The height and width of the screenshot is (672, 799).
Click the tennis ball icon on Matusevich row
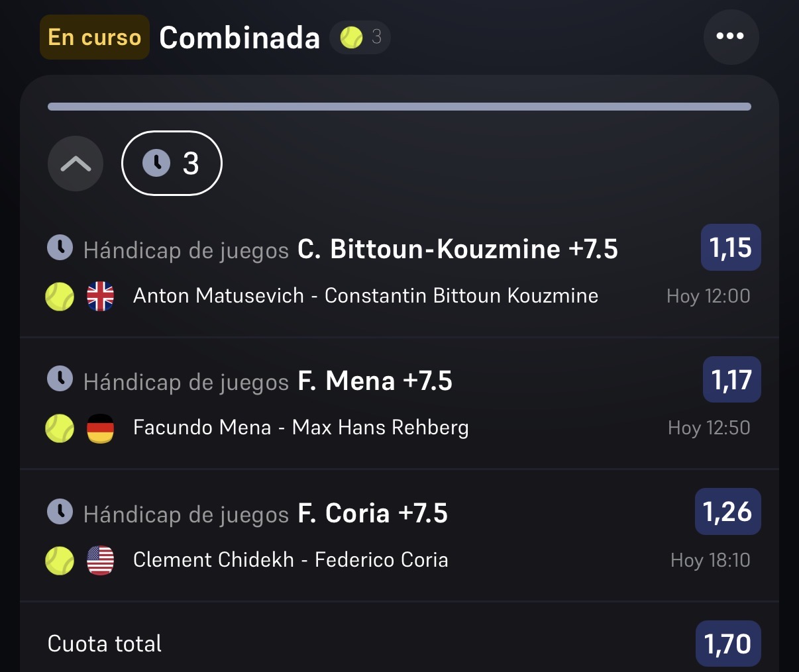coord(60,297)
